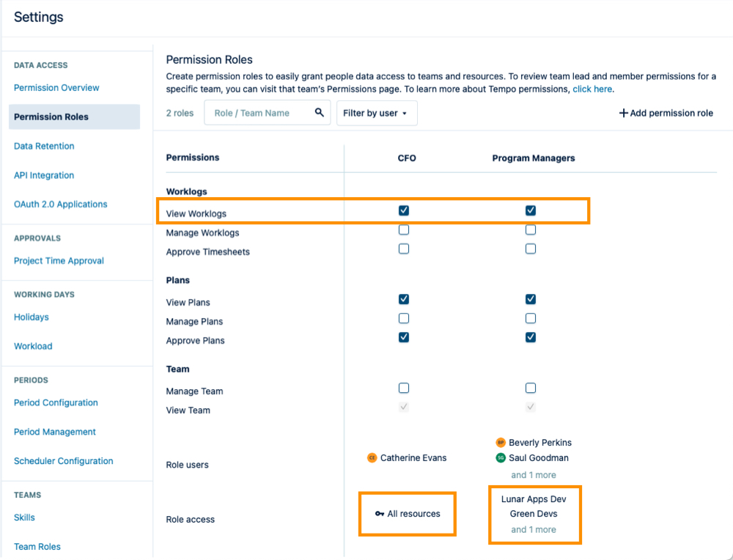Open the API Integration page
Screen dimensions: 733x560
[x=44, y=175]
